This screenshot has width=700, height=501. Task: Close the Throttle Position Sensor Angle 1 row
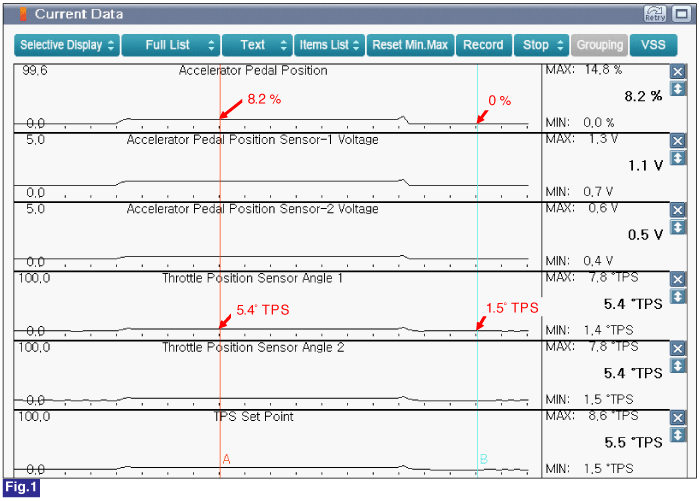[678, 280]
